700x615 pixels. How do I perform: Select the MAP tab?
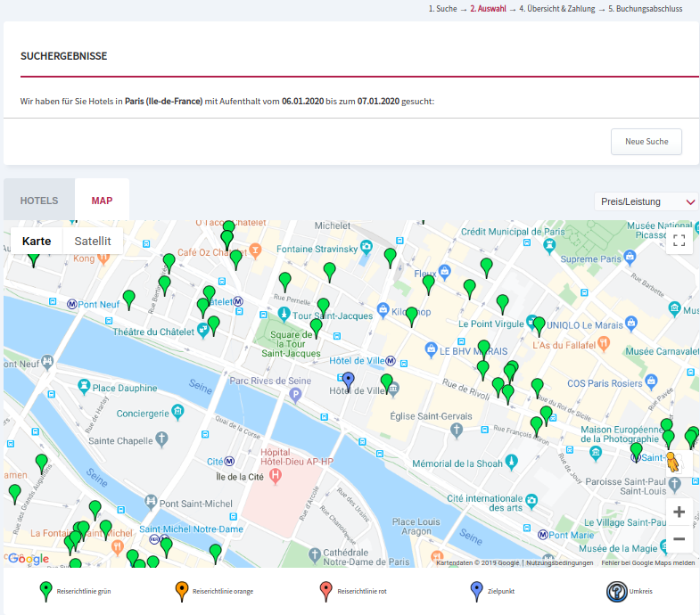pyautogui.click(x=102, y=201)
